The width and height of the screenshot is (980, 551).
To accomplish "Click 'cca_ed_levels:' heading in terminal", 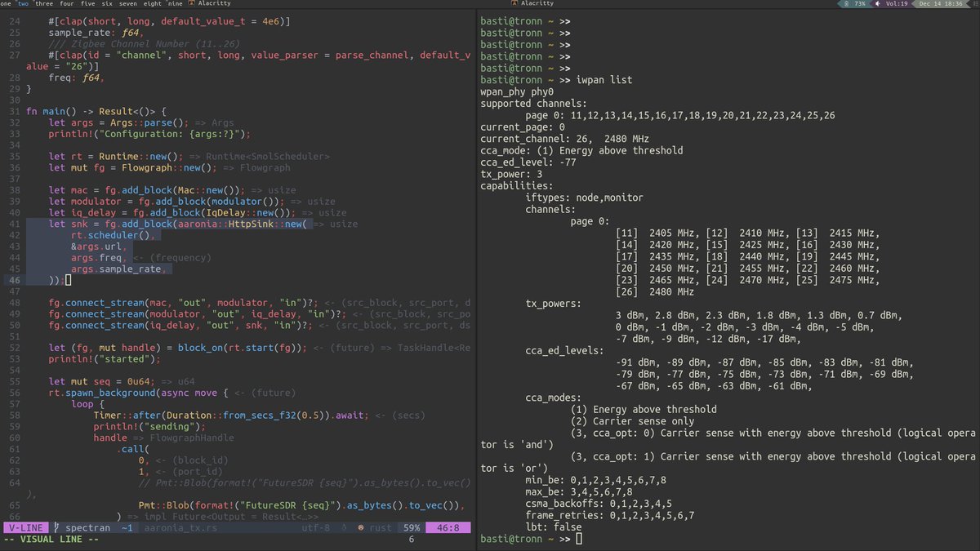I will pos(565,351).
